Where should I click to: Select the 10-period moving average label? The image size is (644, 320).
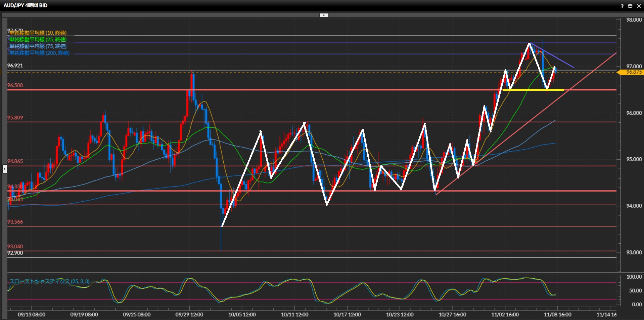pyautogui.click(x=38, y=33)
